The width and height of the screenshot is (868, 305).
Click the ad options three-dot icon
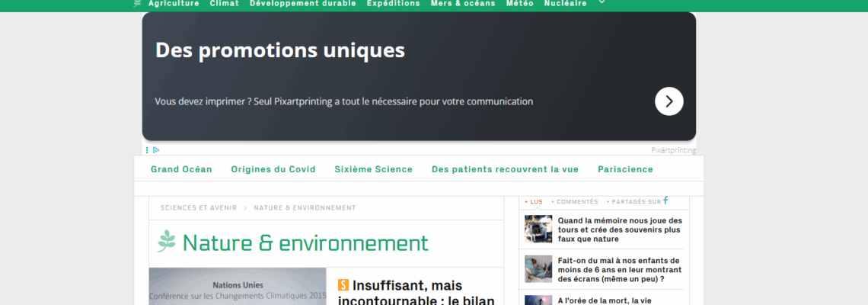[147, 150]
